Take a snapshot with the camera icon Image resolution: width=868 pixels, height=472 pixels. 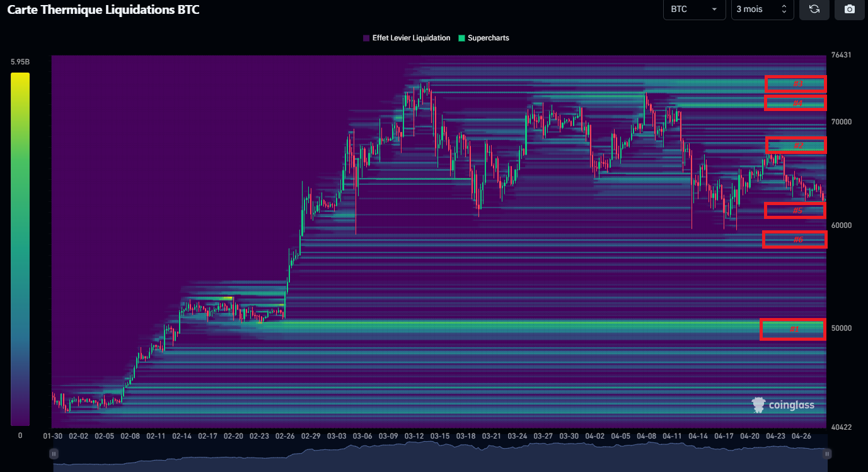(x=850, y=9)
